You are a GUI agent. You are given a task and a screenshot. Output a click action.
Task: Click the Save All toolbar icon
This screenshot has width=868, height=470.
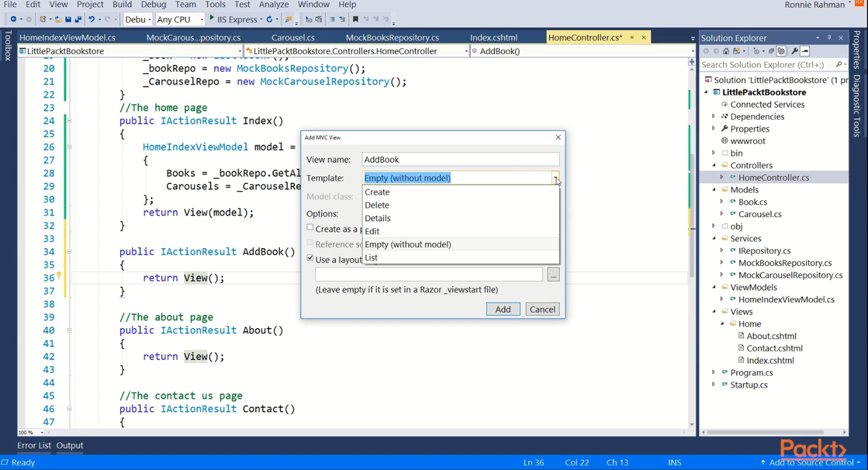[77, 19]
